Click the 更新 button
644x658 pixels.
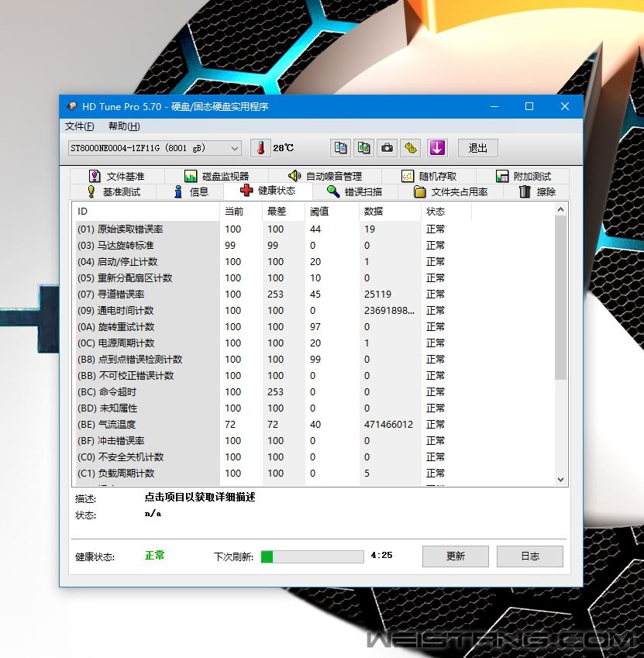click(x=455, y=556)
